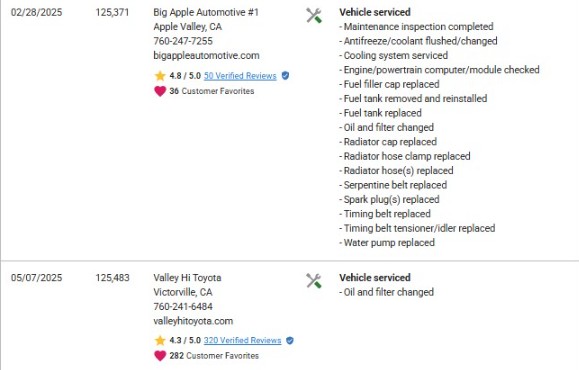The image size is (579, 370).
Task: Click the Valley Hi Toyota dealer name
Action: coord(187,278)
